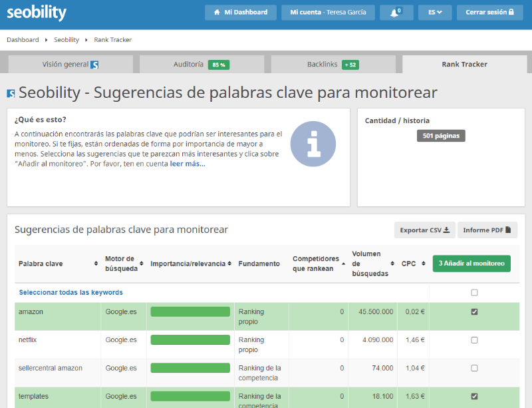Screen dimensions: 532x408
Task: Click the + 52 backlinks badge
Action: click(350, 65)
